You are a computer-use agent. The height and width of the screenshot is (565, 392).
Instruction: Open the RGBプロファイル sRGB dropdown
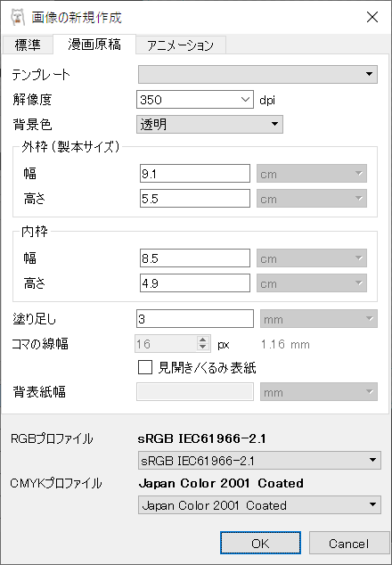tap(259, 460)
